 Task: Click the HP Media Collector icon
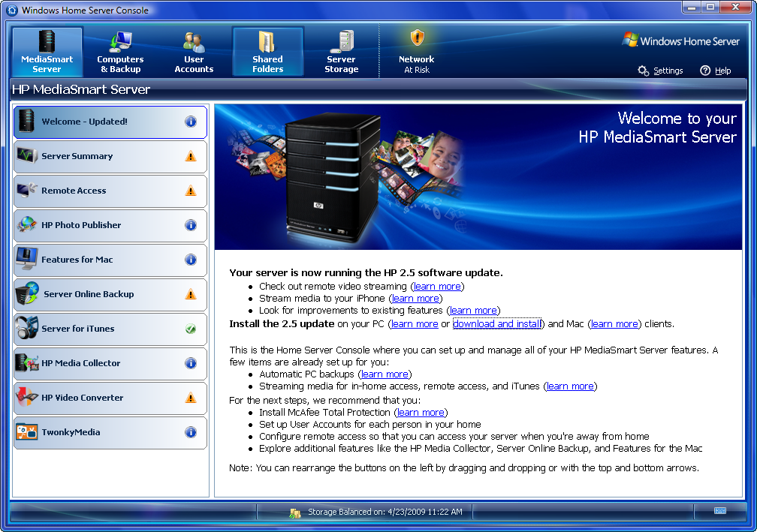(27, 362)
